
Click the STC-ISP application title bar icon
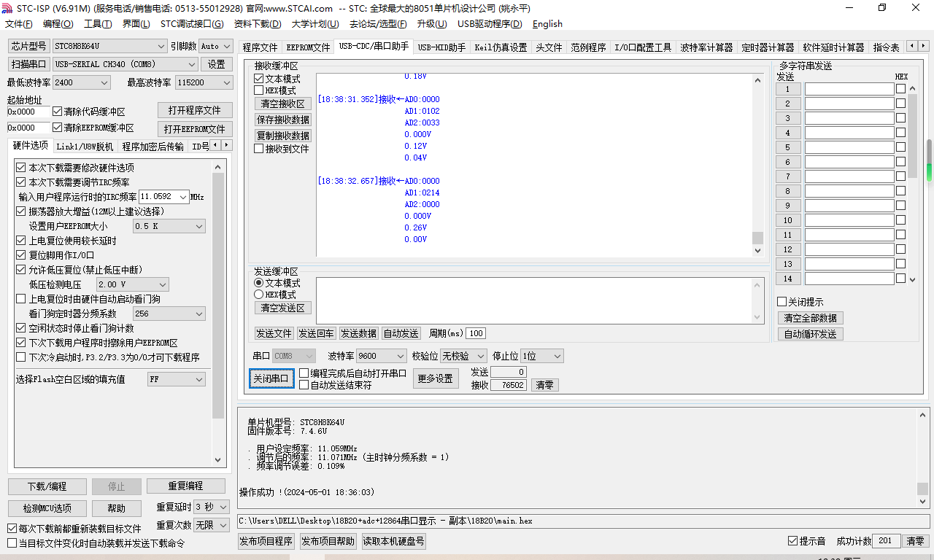[x=8, y=8]
